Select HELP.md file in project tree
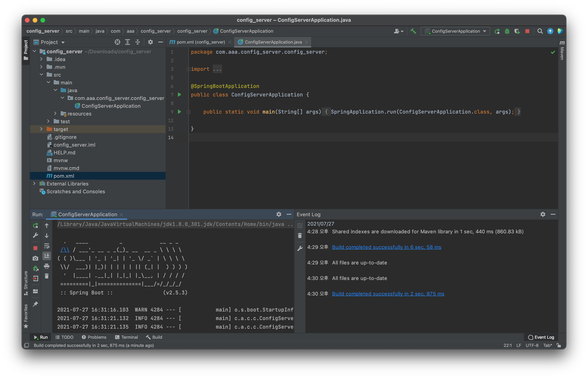Viewport: 588px width, 378px height. 64,152
